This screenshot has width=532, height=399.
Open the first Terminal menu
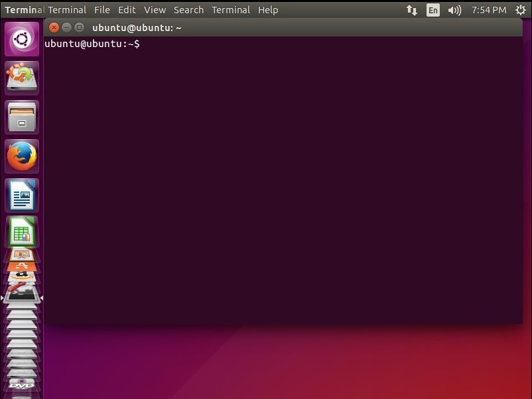click(x=67, y=10)
